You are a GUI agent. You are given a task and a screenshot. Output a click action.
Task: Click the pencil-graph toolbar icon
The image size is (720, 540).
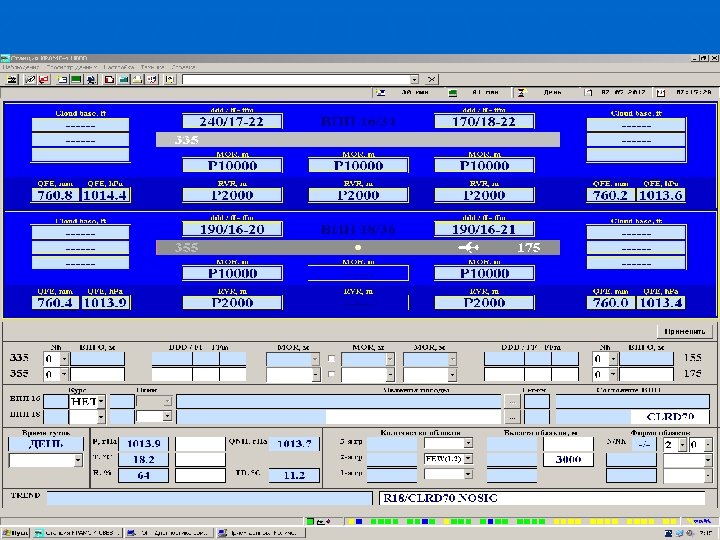(30, 79)
